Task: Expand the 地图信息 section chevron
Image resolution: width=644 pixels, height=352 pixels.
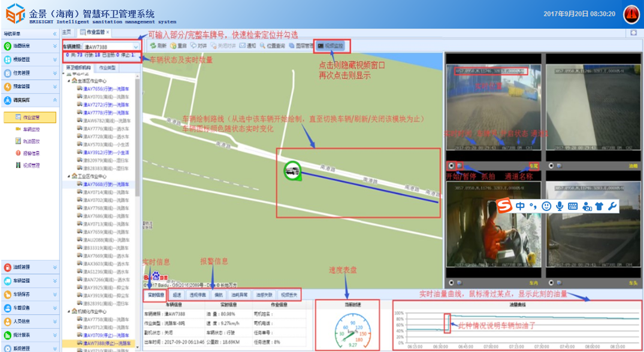Action: (55, 46)
